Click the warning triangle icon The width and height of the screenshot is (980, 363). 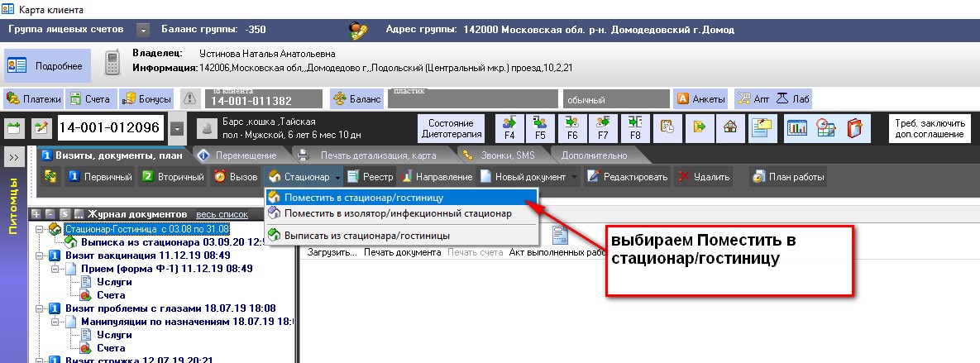click(x=190, y=98)
